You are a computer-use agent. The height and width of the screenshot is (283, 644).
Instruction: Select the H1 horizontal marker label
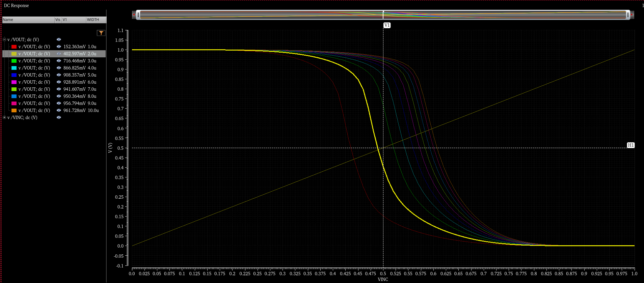pyautogui.click(x=630, y=145)
